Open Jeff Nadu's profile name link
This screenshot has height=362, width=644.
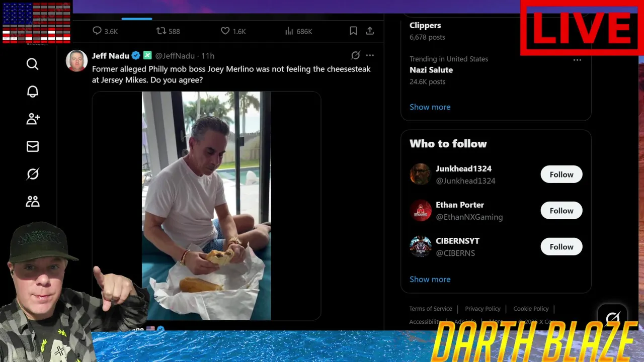pyautogui.click(x=111, y=56)
